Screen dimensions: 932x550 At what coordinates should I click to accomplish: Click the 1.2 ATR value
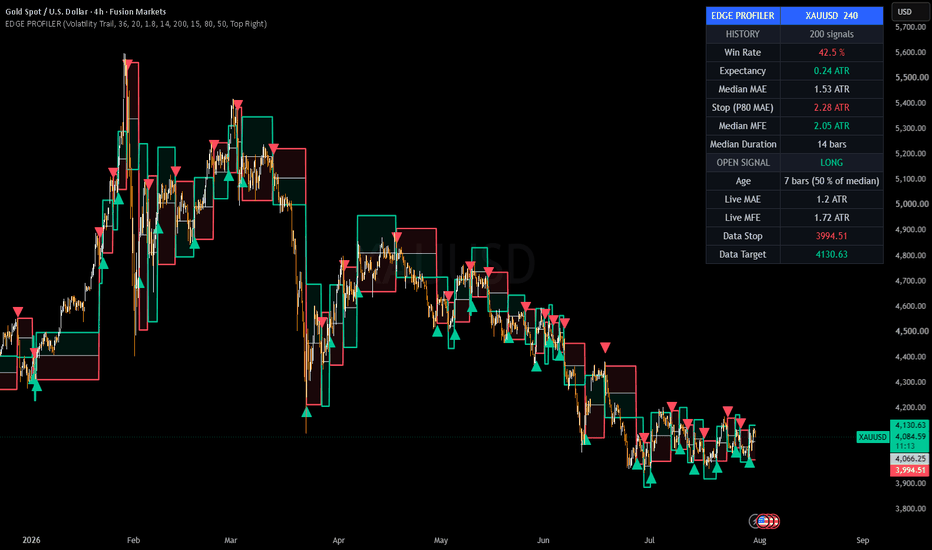click(x=832, y=199)
